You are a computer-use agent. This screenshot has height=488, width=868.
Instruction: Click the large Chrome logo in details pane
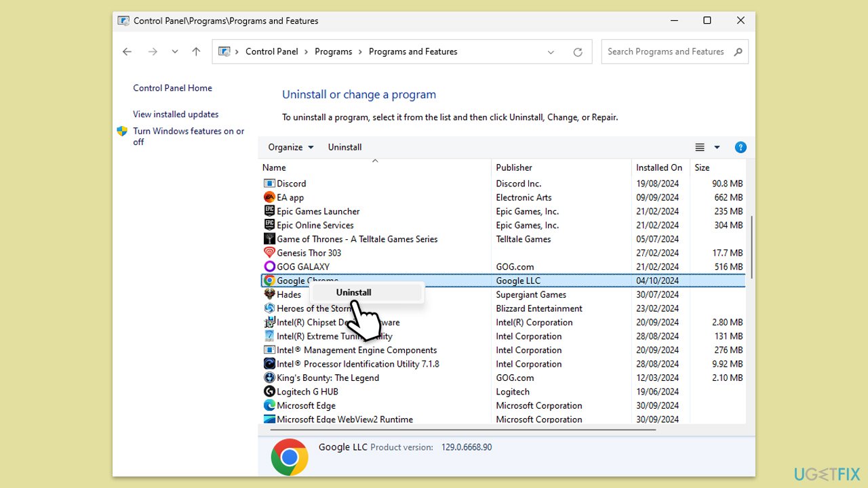tap(290, 457)
